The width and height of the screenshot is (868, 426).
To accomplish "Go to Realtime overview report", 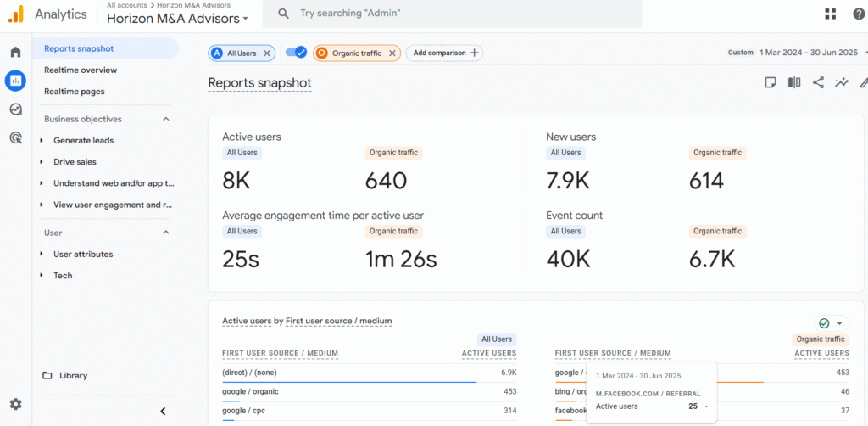I will [81, 70].
